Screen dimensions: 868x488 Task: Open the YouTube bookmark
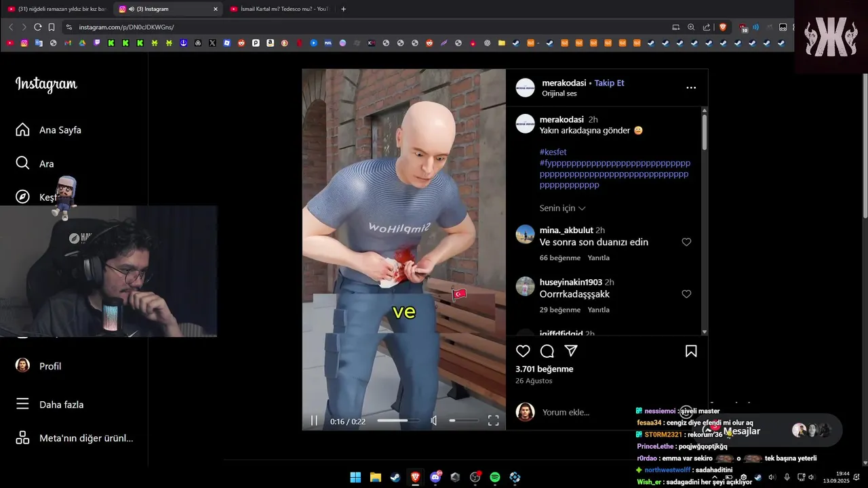pos(9,43)
